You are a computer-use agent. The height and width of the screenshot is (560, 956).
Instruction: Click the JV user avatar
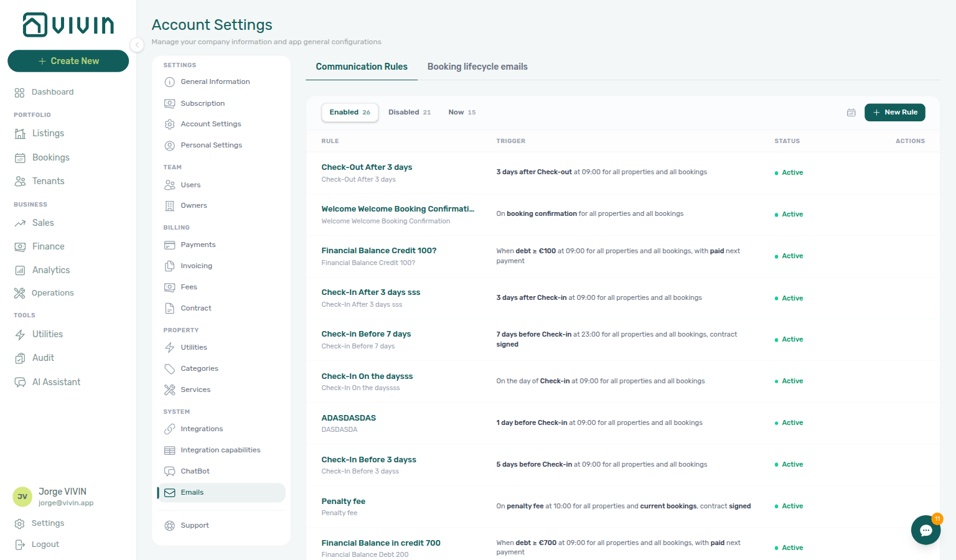click(x=22, y=497)
